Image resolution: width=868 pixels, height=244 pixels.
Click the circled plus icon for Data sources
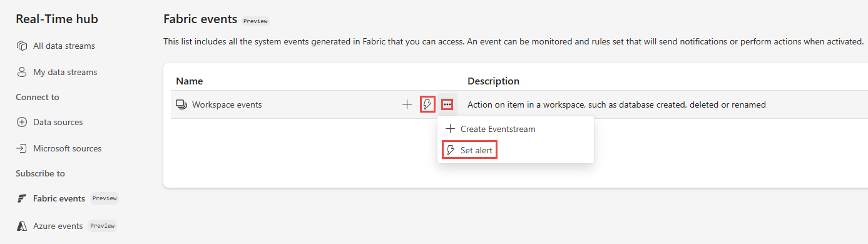tap(21, 122)
